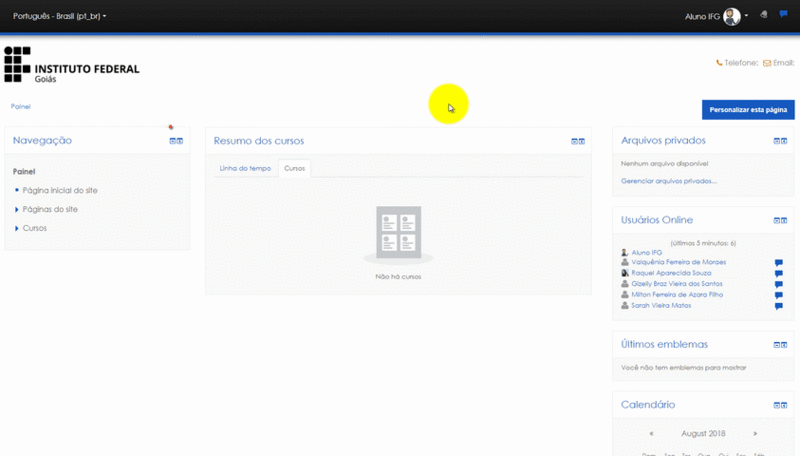This screenshot has height=456, width=800.
Task: Select the Cursos tab in Resumo dos cursos
Action: (x=294, y=168)
